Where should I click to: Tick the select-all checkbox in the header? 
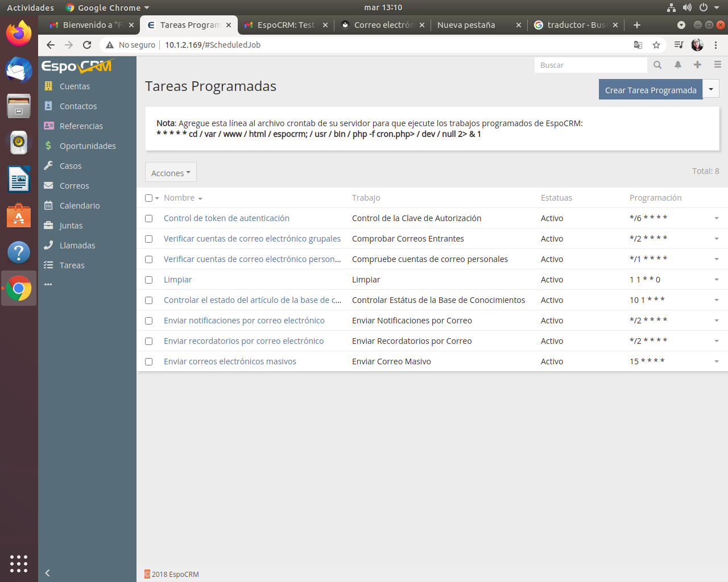(x=148, y=198)
